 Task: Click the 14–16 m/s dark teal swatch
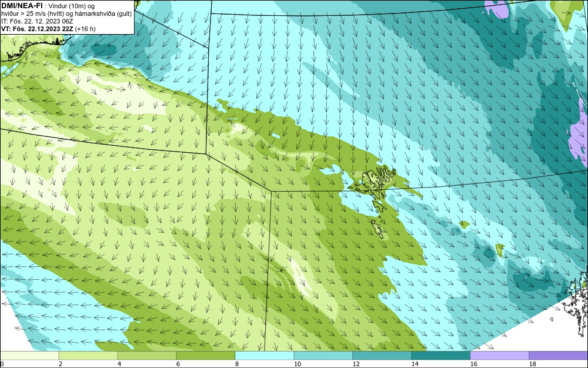(441, 356)
